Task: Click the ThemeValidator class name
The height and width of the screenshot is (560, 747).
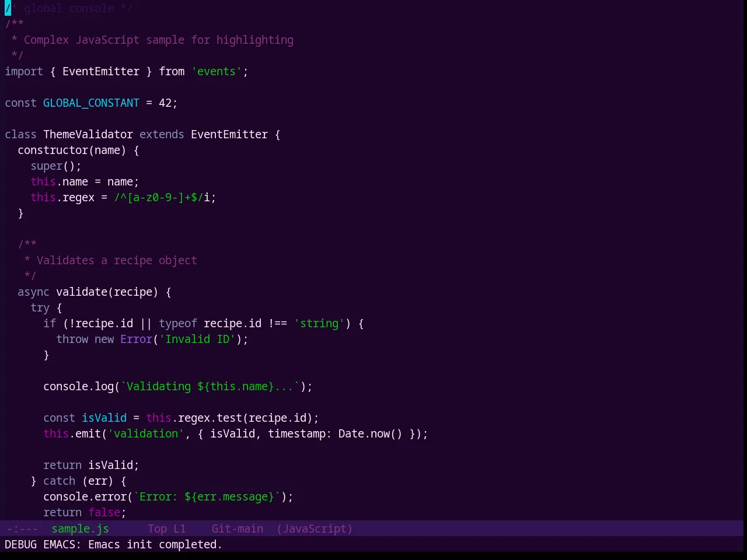Action: 88,134
